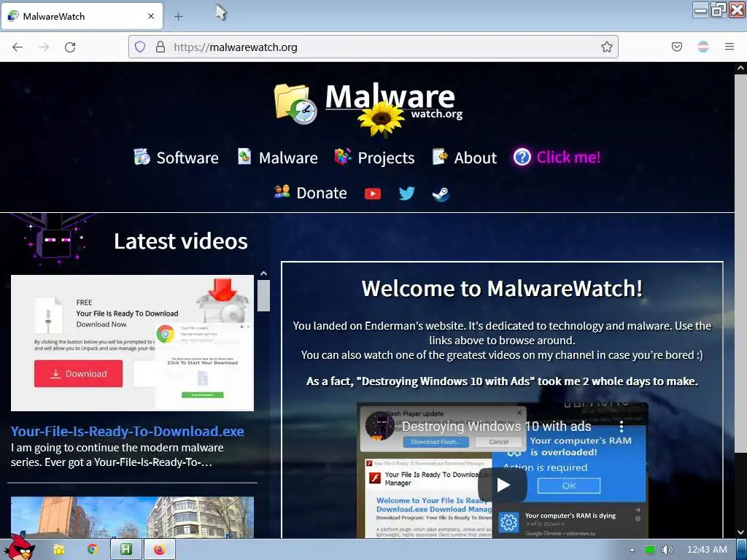
Task: Click the Latest videos scrollbar thumb
Action: pos(263,295)
